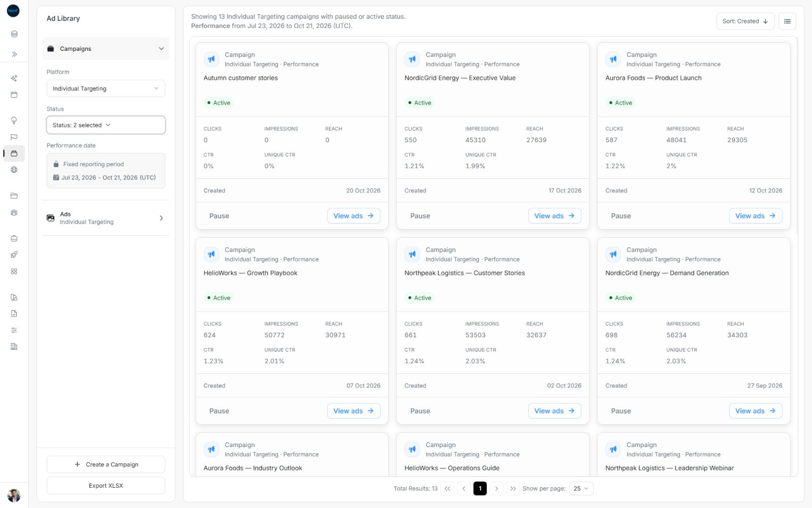
Task: Go to page 1 in pagination
Action: click(x=480, y=489)
